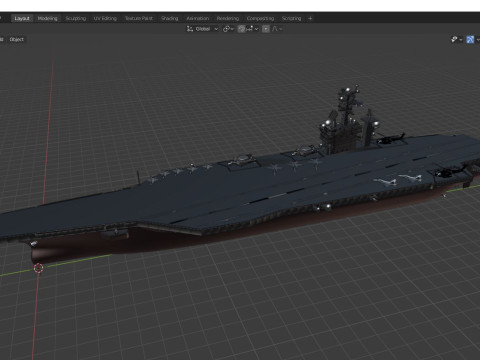Switch to the Layout workspace tab
The width and height of the screenshot is (480, 360).
coord(22,18)
